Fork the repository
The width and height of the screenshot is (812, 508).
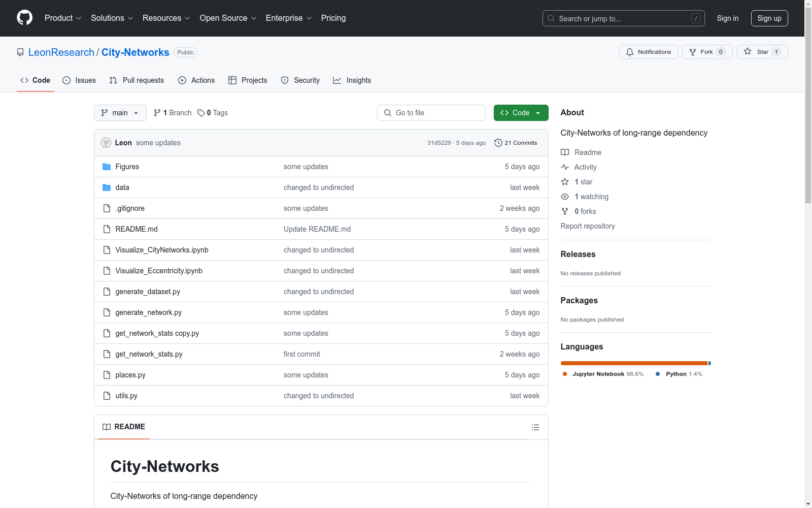(707, 52)
